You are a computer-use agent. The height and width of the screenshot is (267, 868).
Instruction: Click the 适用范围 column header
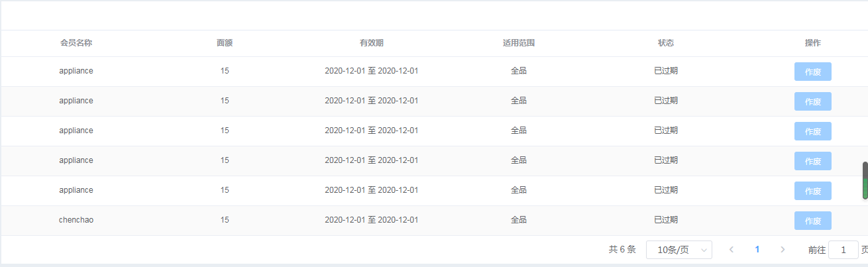point(519,43)
